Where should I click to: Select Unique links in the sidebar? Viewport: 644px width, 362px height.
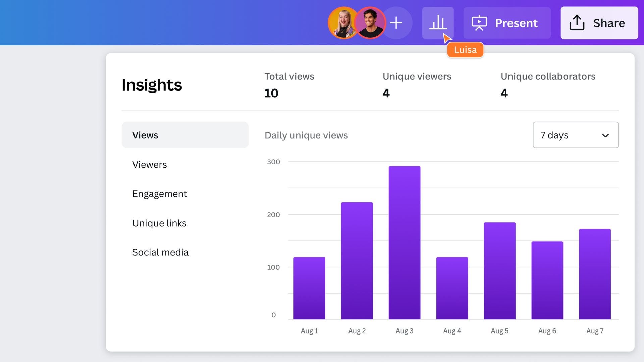160,223
